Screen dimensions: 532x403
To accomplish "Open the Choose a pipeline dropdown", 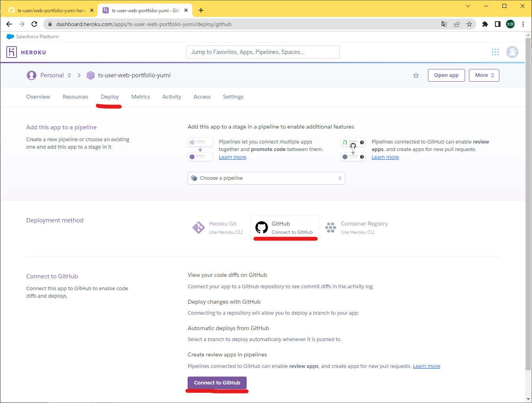I will pos(266,178).
